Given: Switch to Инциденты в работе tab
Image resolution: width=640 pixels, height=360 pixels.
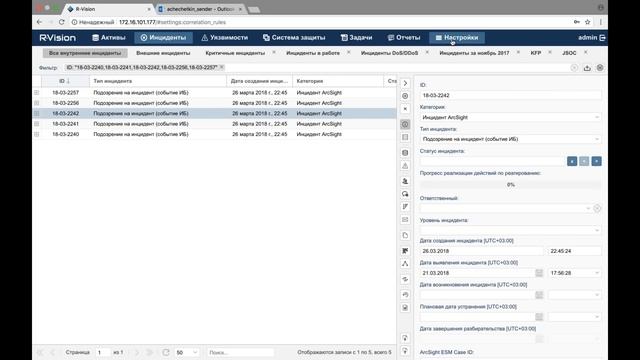Looking at the screenshot, I should pyautogui.click(x=313, y=53).
